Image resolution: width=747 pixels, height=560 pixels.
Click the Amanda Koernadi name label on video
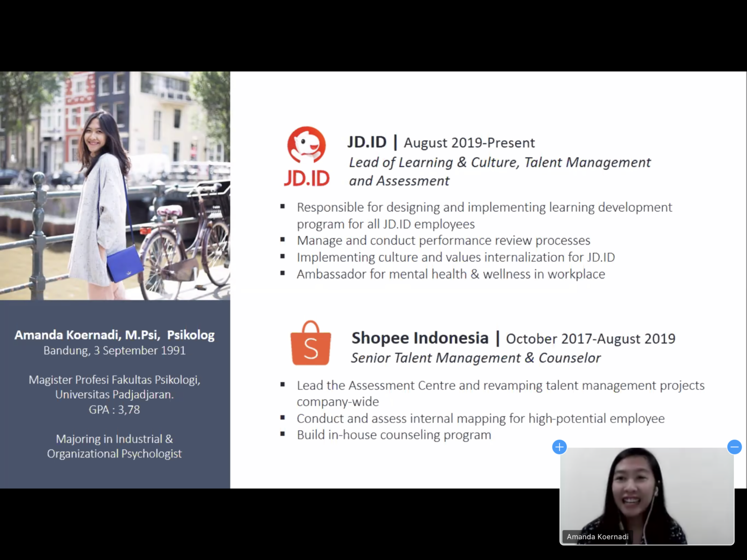coord(597,537)
